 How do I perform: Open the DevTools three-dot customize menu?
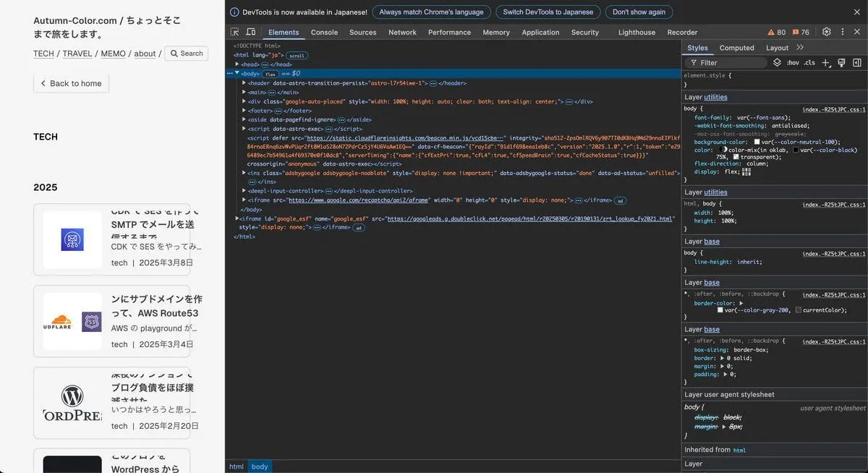841,32
